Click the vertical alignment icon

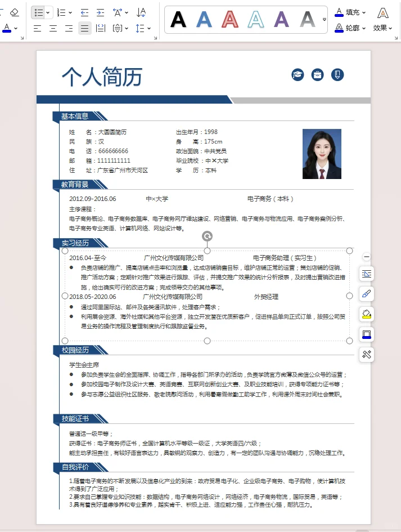click(118, 28)
